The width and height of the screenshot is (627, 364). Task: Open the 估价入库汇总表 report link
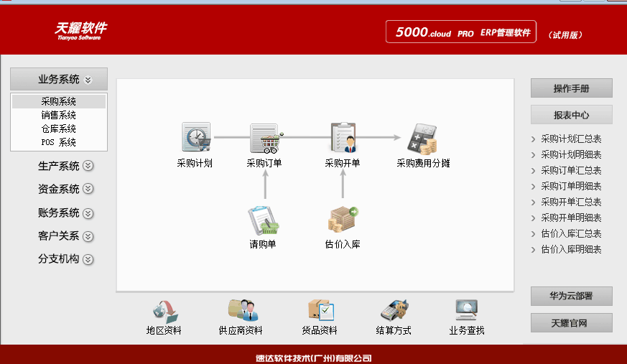tap(571, 234)
